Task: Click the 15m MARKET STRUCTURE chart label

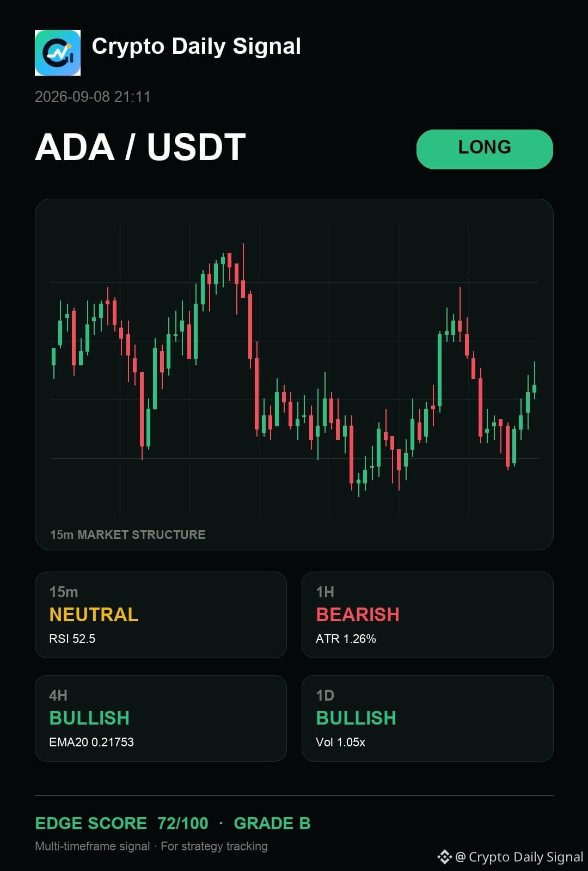Action: (x=128, y=535)
